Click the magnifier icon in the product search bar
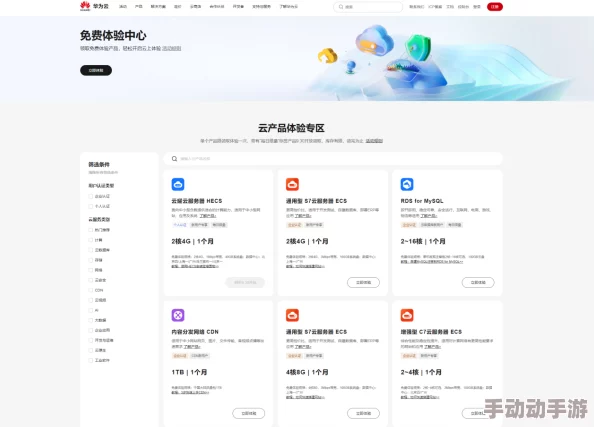The height and width of the screenshot is (427, 594). pos(174,159)
